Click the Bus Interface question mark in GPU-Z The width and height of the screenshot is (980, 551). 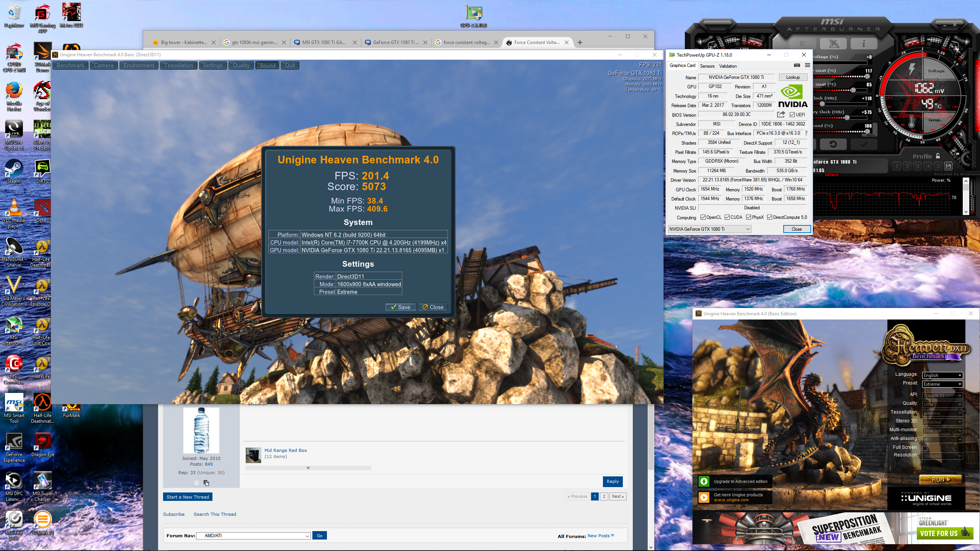(806, 133)
